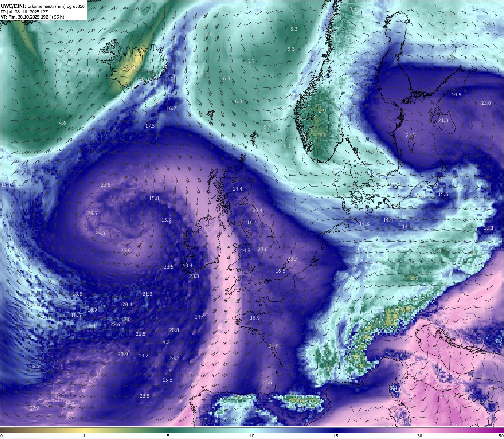Click the 16.5 value label
The image size is (504, 439).
click(280, 271)
